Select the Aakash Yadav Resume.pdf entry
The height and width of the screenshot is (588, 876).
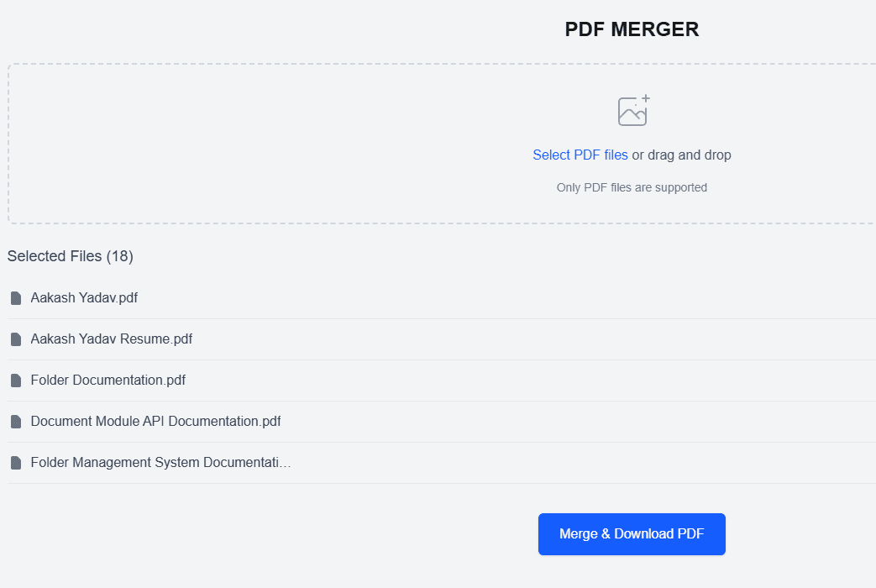[x=112, y=339]
